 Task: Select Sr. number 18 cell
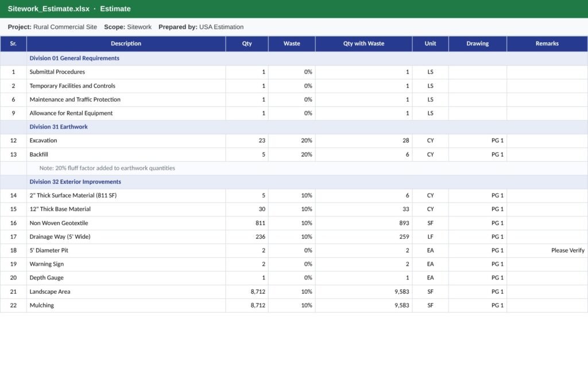[x=13, y=250]
